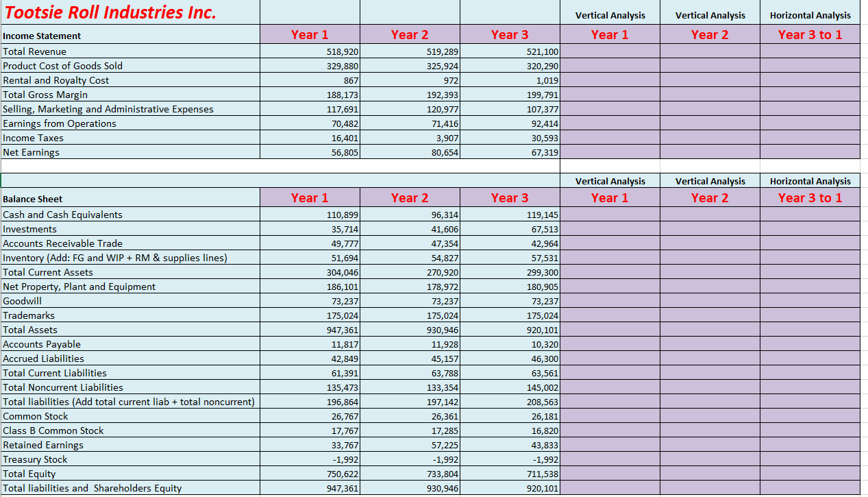Screen dimensions: 868x497
Task: Click the Common Stock row label
Action: [130, 416]
